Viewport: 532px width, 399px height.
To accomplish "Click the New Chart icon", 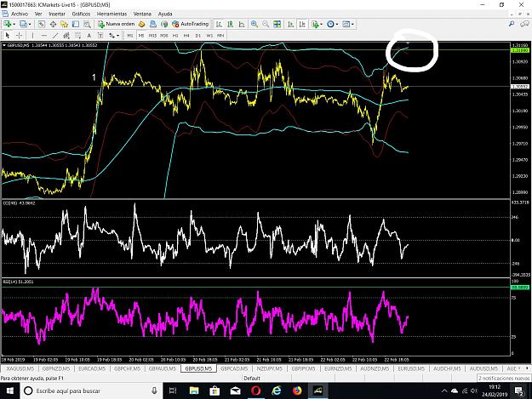I will tap(7, 24).
